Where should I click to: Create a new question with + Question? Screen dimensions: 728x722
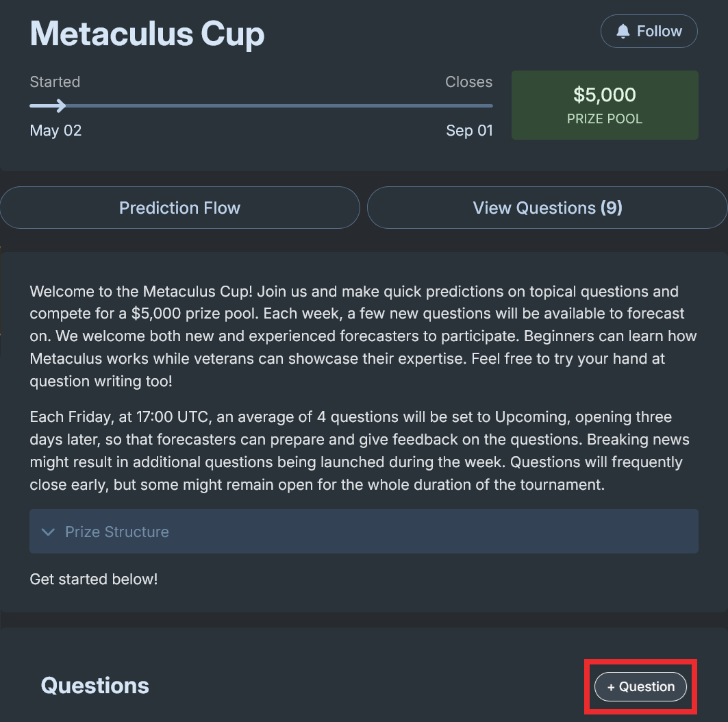click(640, 686)
